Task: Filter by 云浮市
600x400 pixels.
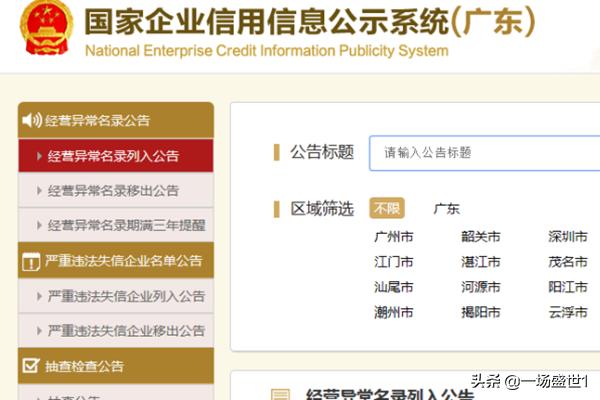Action: [568, 312]
